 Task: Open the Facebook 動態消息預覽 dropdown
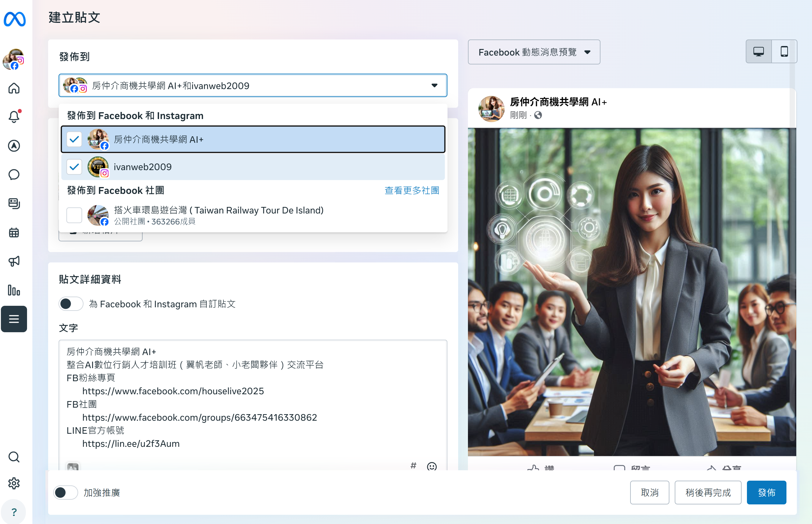[x=534, y=52]
